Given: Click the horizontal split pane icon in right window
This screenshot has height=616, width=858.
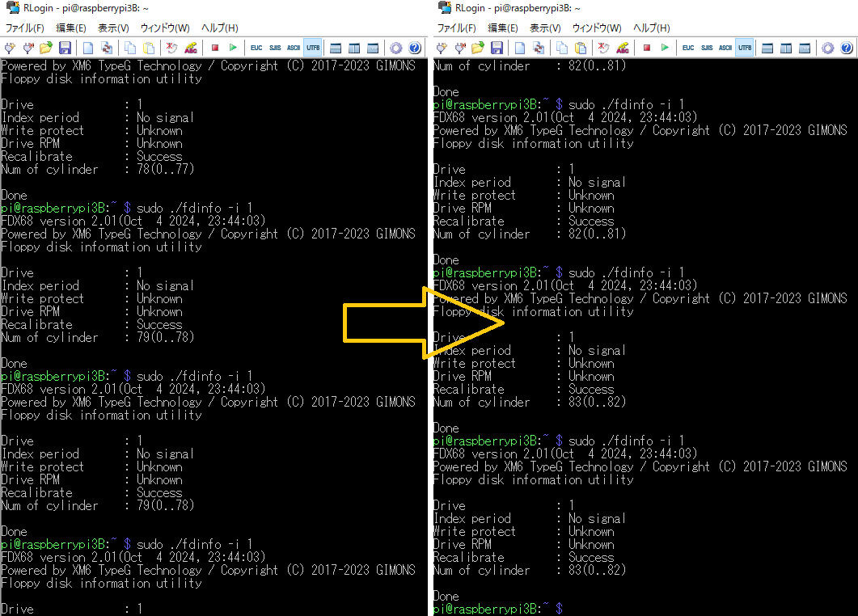Looking at the screenshot, I should [767, 48].
